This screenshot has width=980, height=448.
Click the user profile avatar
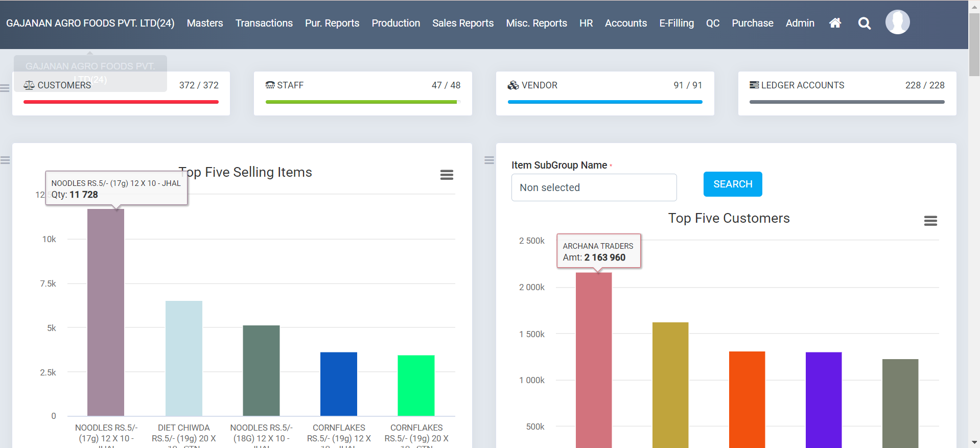pyautogui.click(x=897, y=22)
